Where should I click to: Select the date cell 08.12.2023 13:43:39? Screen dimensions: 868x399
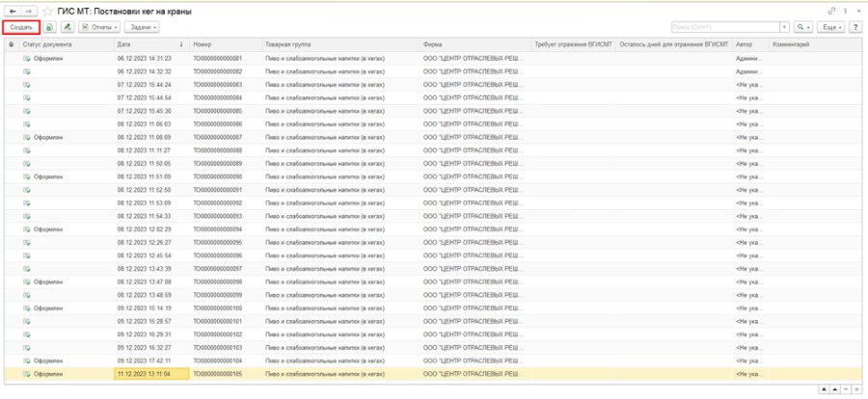pos(145,268)
